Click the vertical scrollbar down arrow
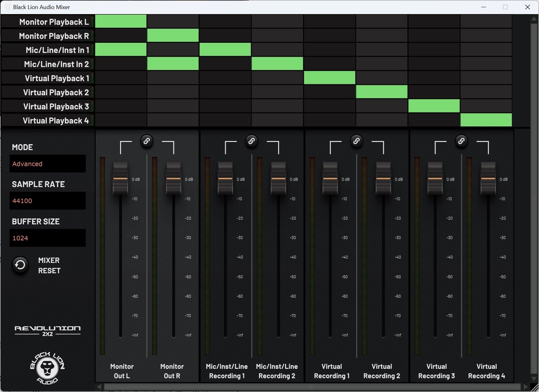Viewport: 539px width, 392px height. coord(534,379)
